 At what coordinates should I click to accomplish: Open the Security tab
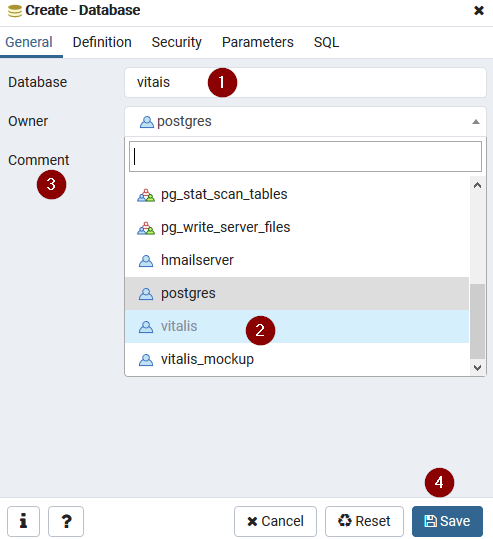click(177, 42)
